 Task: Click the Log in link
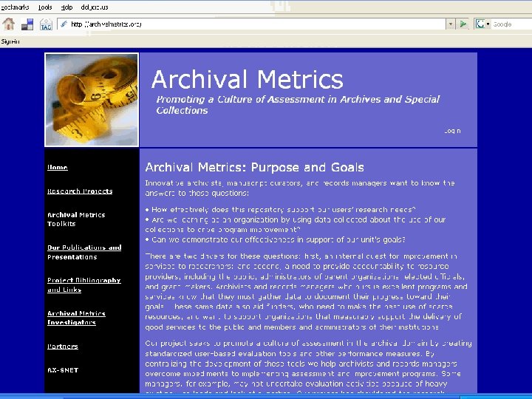[x=452, y=131]
